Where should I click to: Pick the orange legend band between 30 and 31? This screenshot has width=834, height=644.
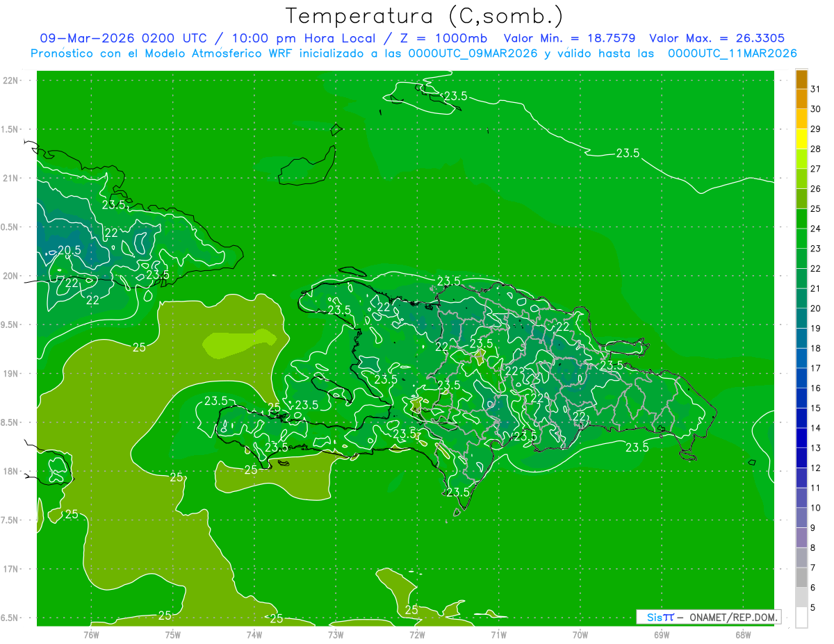pos(801,99)
